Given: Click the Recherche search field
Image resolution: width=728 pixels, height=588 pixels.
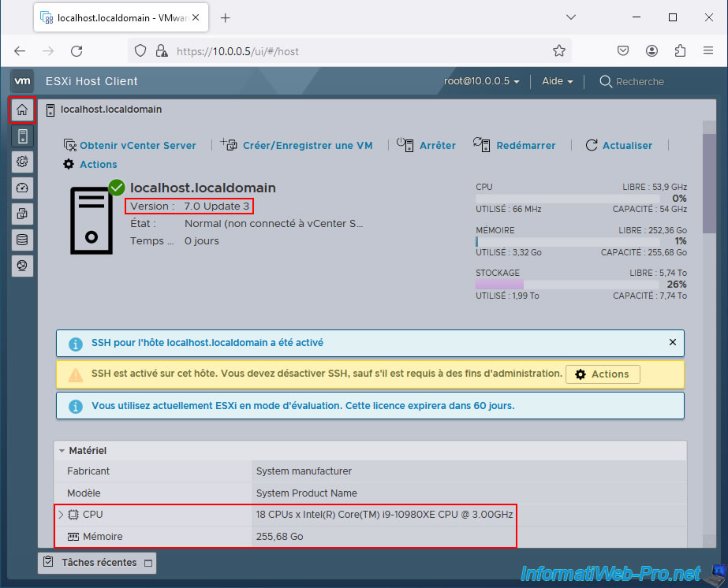Looking at the screenshot, I should pos(640,81).
